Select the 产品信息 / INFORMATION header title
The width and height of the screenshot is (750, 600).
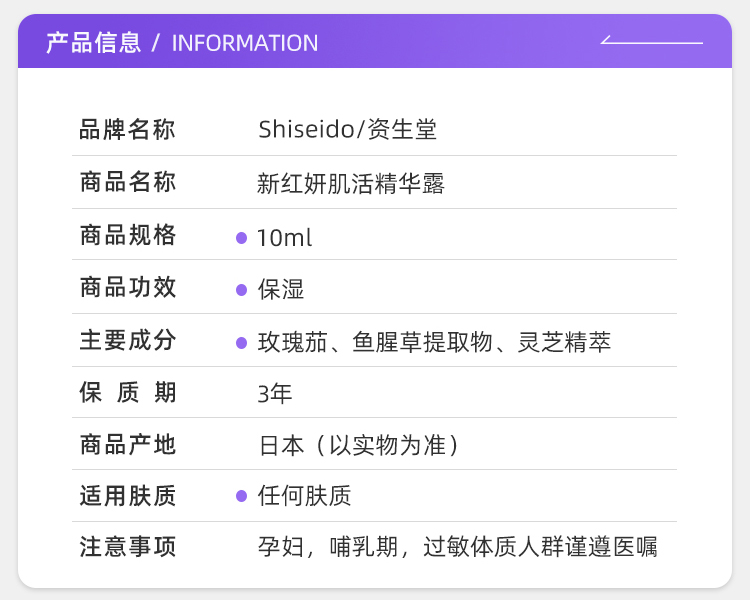pos(182,43)
